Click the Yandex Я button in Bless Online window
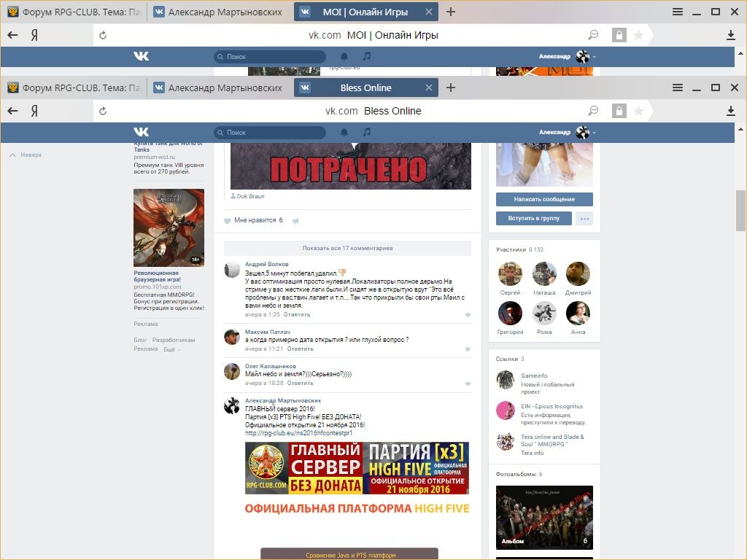The image size is (747, 560). pyautogui.click(x=34, y=111)
